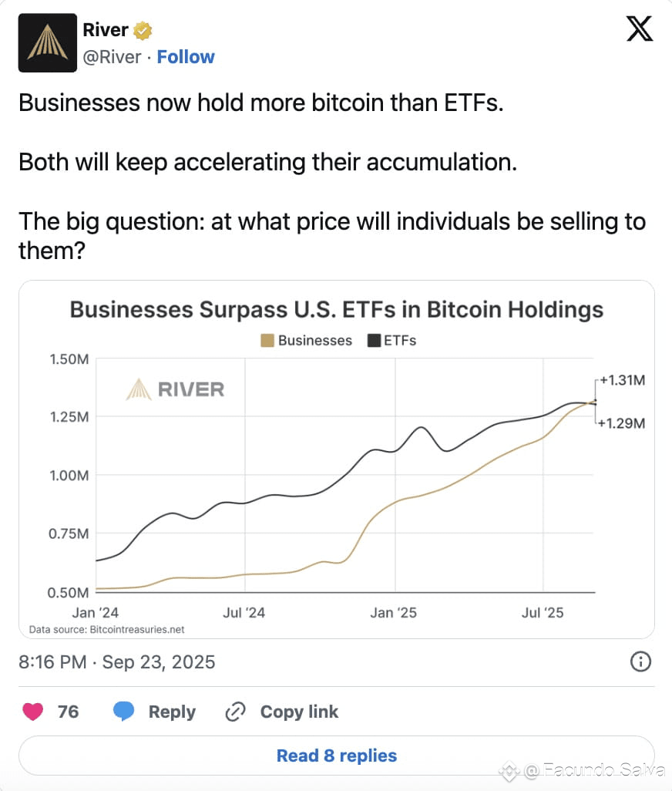Click the River display name

[106, 30]
